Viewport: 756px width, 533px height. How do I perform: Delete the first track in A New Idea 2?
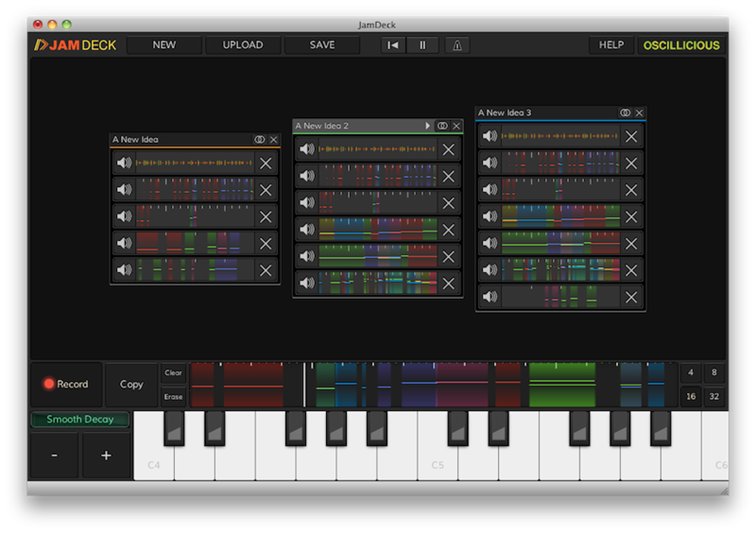click(x=448, y=150)
